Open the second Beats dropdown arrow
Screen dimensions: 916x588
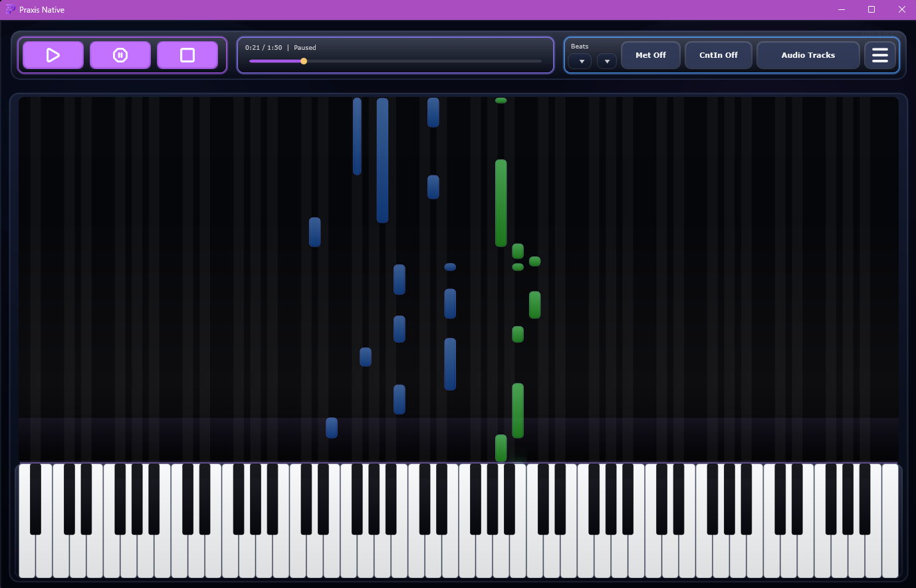(x=607, y=61)
